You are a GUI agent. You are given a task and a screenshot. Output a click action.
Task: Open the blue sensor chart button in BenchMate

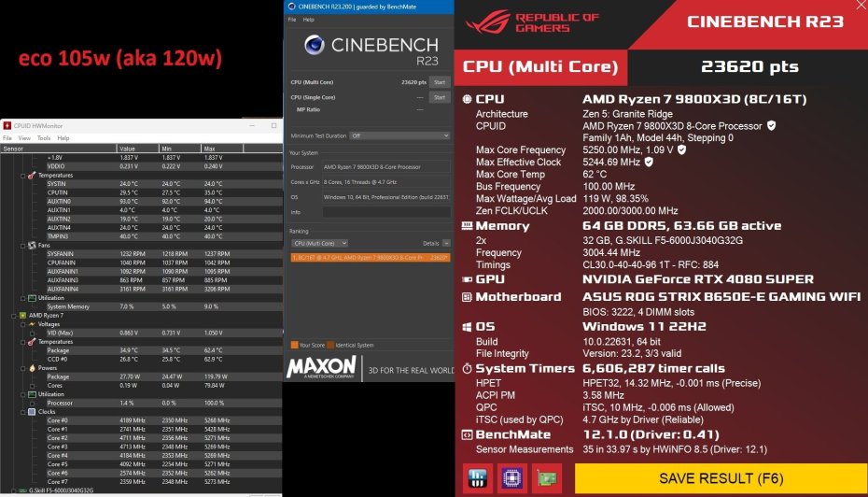click(477, 478)
